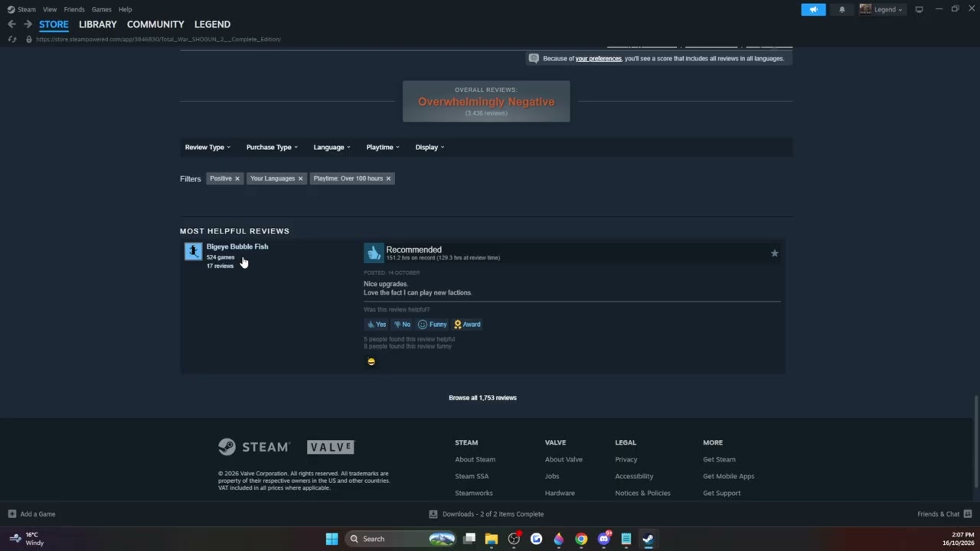The image size is (980, 551).
Task: Open the Games menu
Action: pyautogui.click(x=101, y=9)
